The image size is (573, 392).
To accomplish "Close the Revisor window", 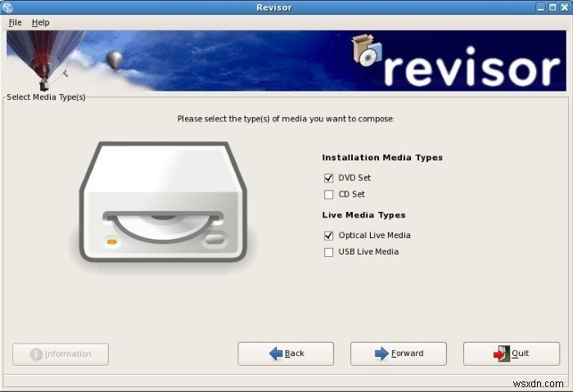I will point(564,7).
